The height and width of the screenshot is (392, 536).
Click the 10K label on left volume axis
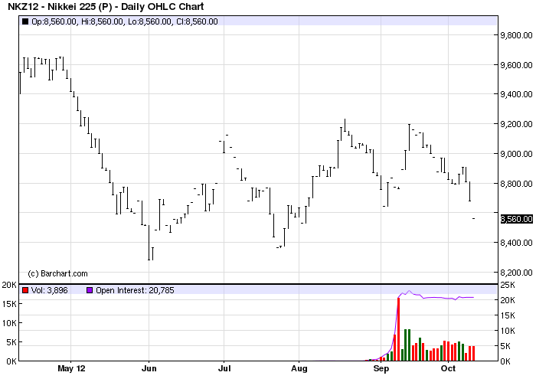(9, 323)
